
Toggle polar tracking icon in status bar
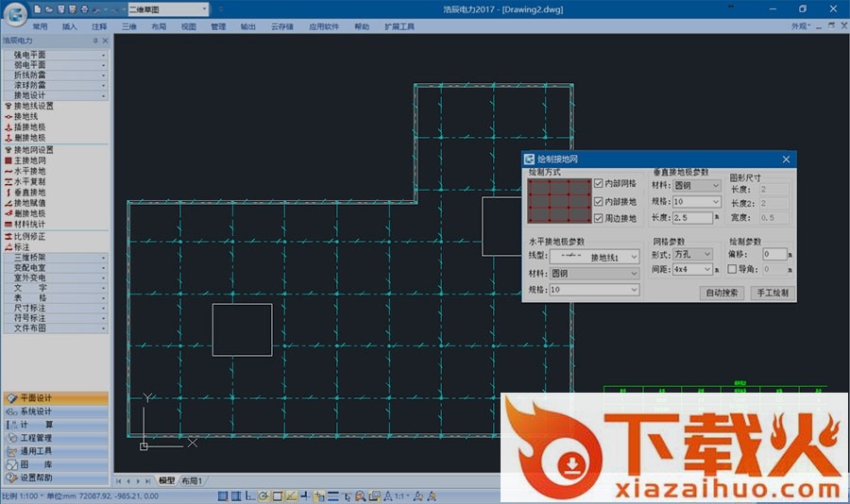(x=263, y=496)
